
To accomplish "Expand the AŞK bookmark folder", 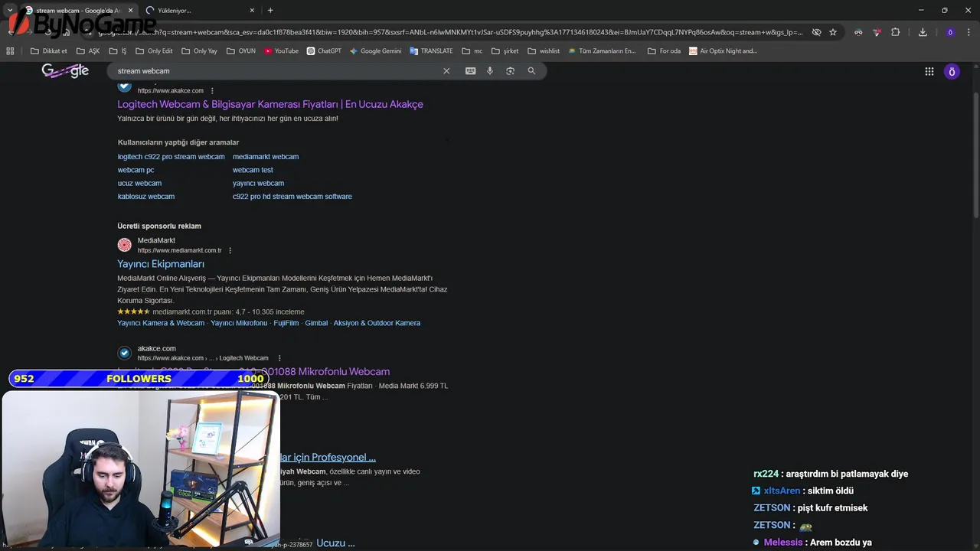I will pyautogui.click(x=88, y=51).
